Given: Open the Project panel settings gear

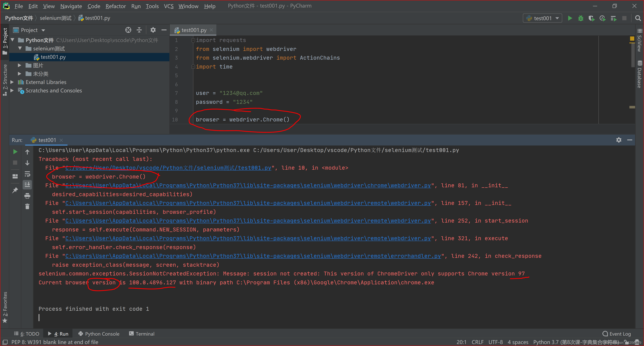Looking at the screenshot, I should pos(153,30).
